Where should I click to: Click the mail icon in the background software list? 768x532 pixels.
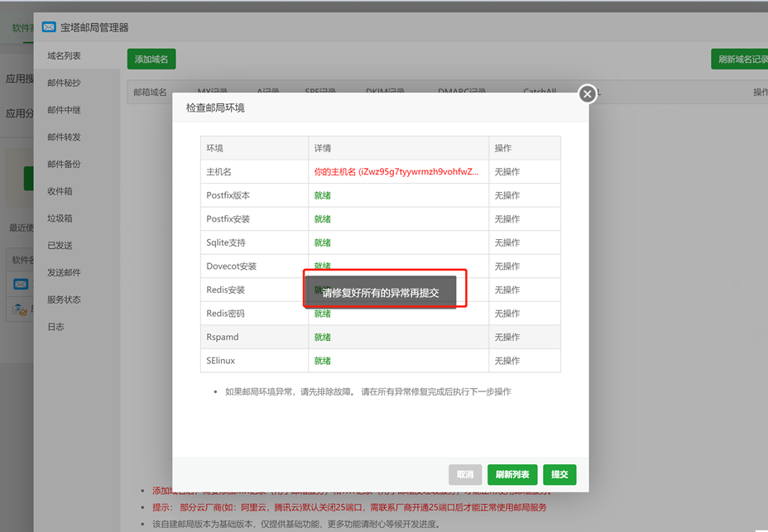pyautogui.click(x=21, y=284)
